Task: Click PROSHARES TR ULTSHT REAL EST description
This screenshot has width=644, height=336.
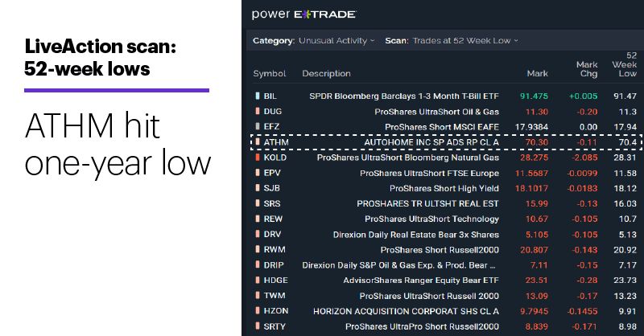Action: (x=428, y=203)
